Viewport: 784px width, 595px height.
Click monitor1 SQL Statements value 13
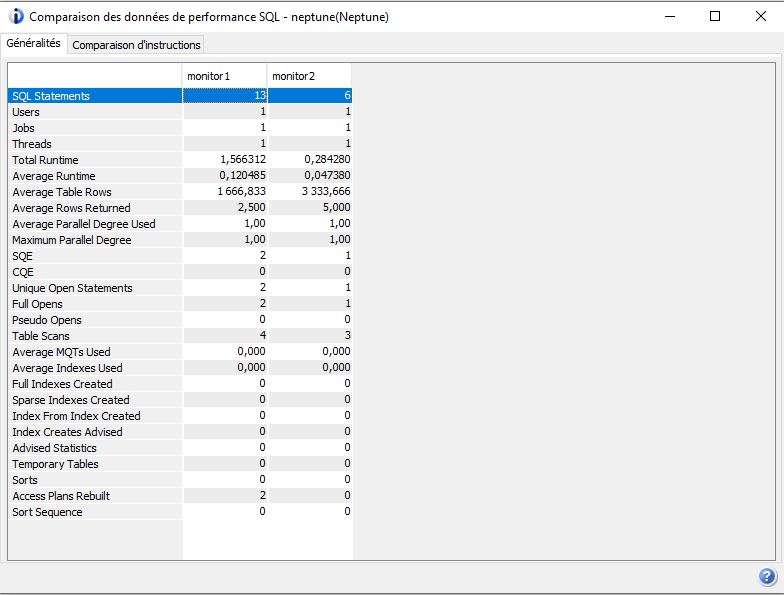(225, 96)
